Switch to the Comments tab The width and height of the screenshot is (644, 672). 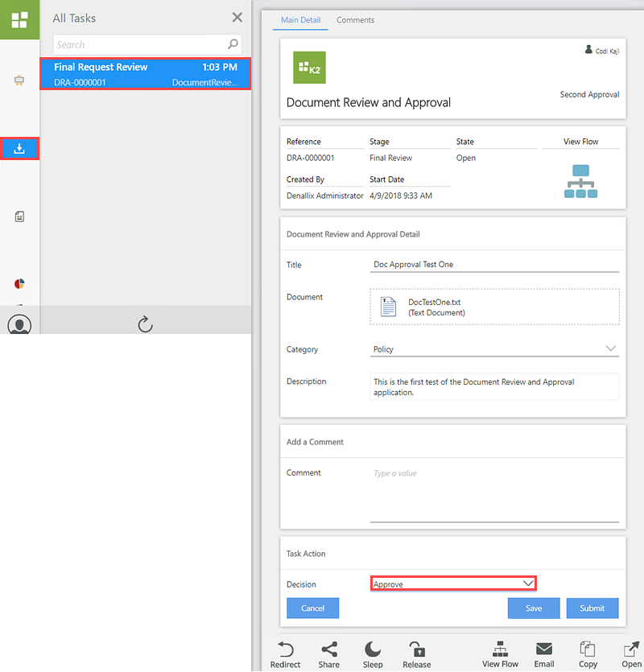pos(355,20)
